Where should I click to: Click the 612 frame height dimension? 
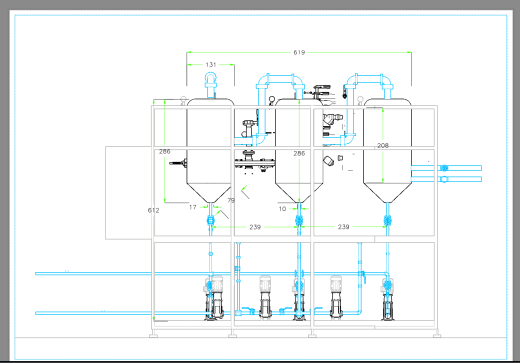[x=153, y=210]
